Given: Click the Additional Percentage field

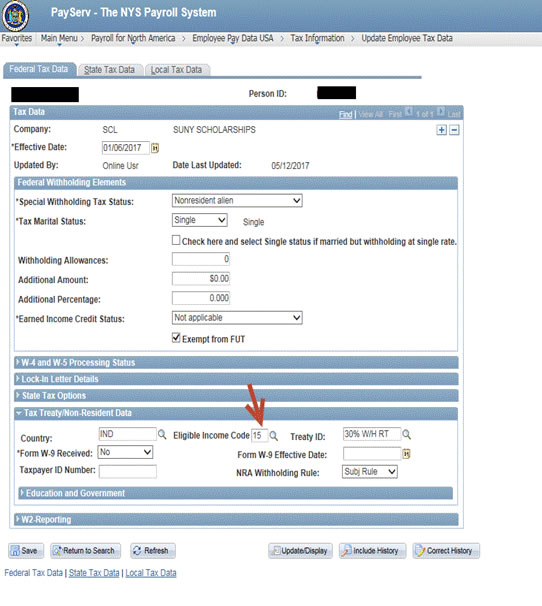Looking at the screenshot, I should point(201,298).
